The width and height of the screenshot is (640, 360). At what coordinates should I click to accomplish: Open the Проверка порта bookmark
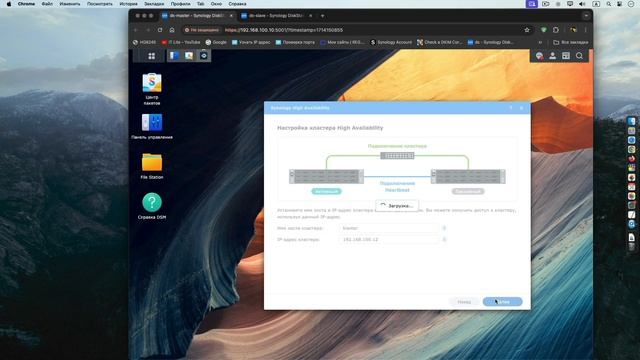[295, 42]
